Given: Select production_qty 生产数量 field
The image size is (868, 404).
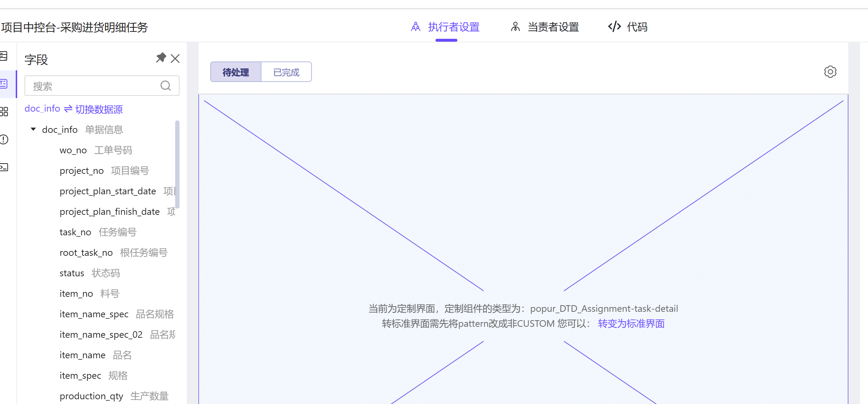Looking at the screenshot, I should (114, 396).
